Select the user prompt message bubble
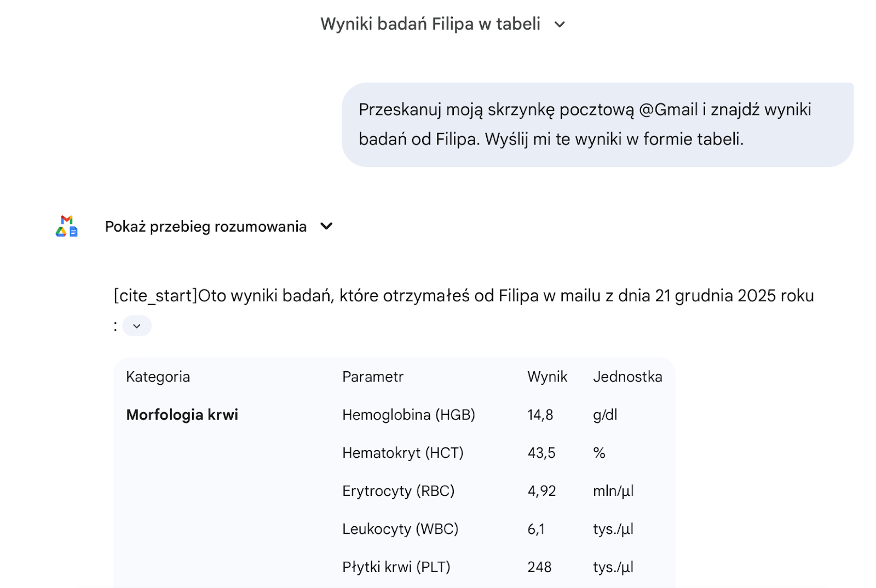 click(597, 125)
